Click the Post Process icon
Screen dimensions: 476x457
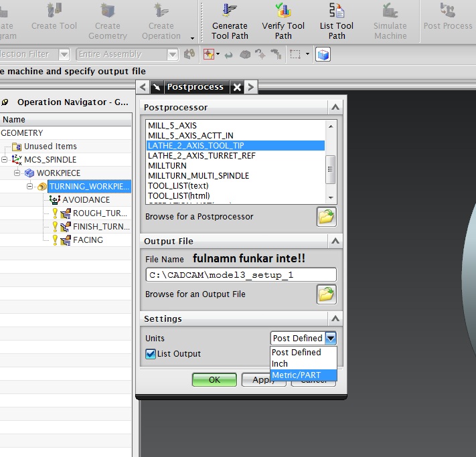coord(448,10)
